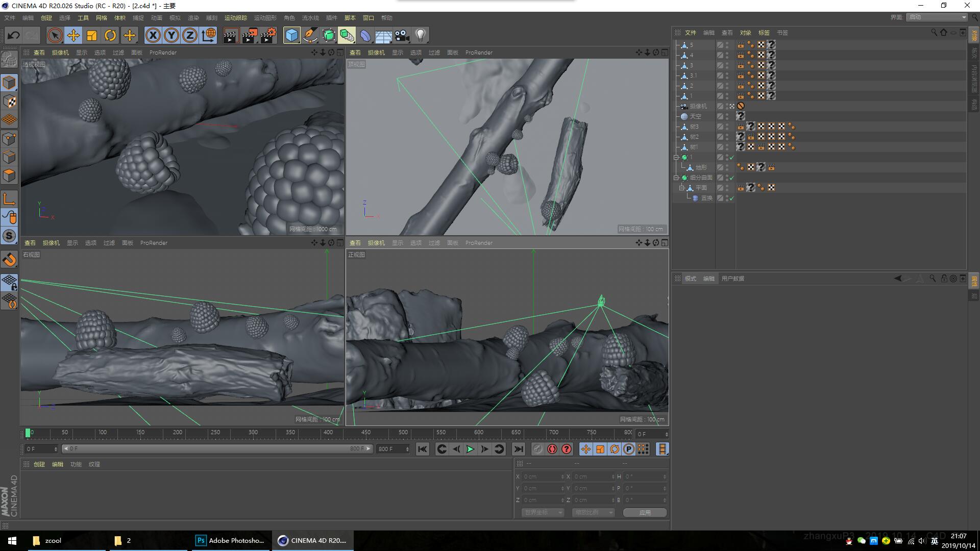The height and width of the screenshot is (551, 980).
Task: Toggle Y axis lock
Action: (x=171, y=35)
